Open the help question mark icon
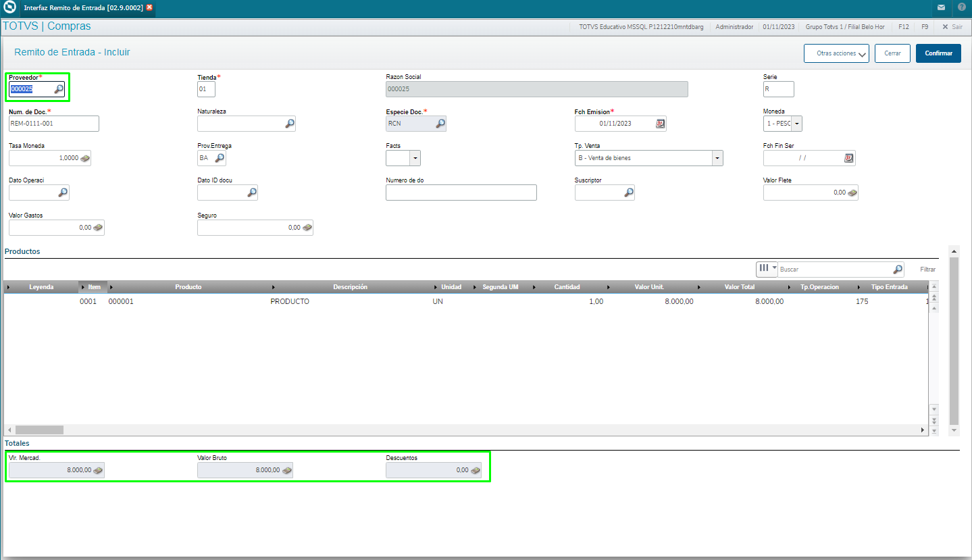 [x=961, y=7]
